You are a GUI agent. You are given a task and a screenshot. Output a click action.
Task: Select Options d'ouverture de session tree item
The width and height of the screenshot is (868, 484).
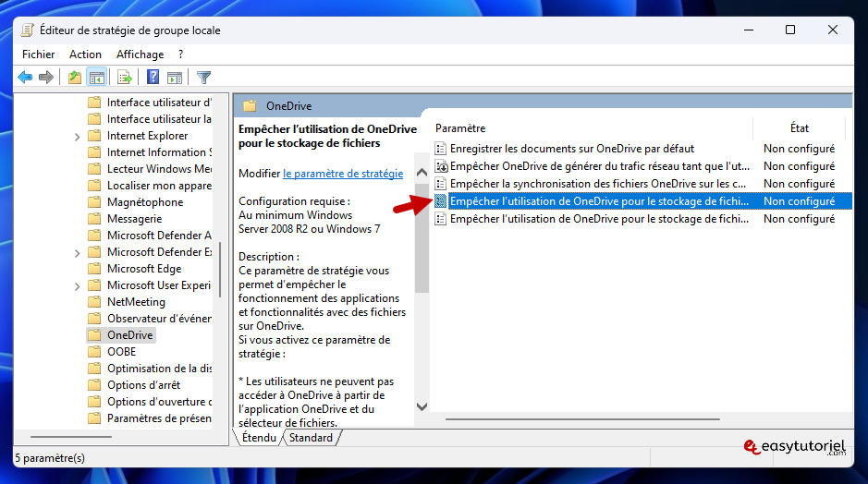pyautogui.click(x=159, y=402)
